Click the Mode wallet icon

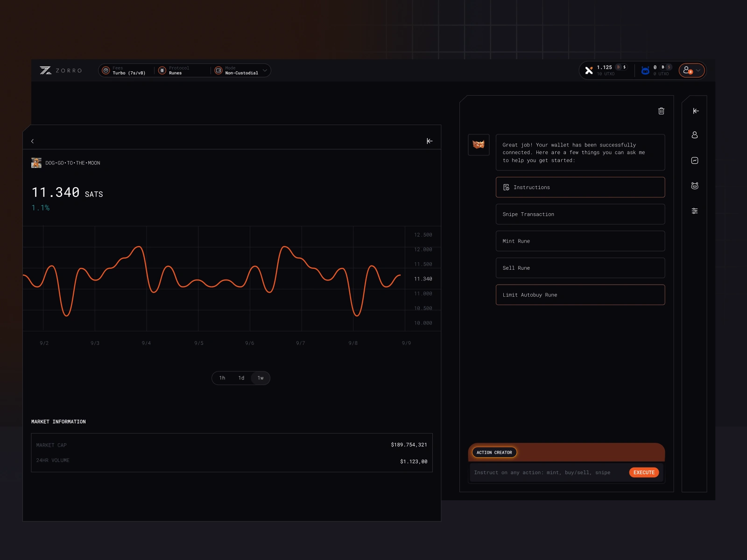218,70
